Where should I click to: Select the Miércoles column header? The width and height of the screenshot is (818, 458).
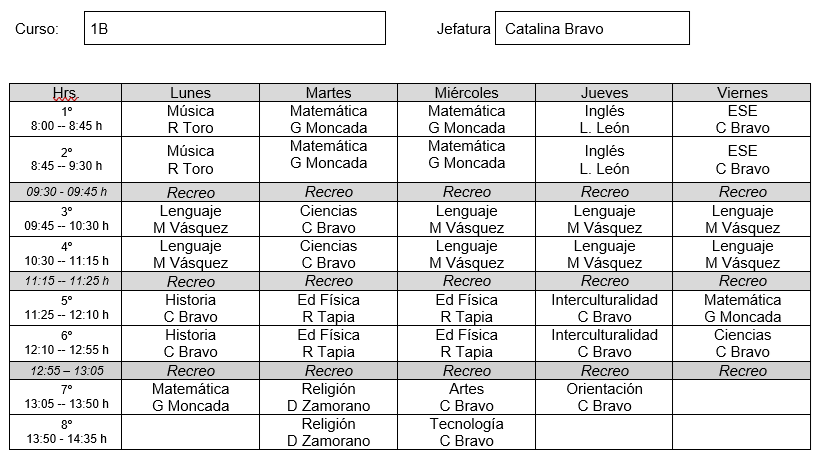pos(466,93)
